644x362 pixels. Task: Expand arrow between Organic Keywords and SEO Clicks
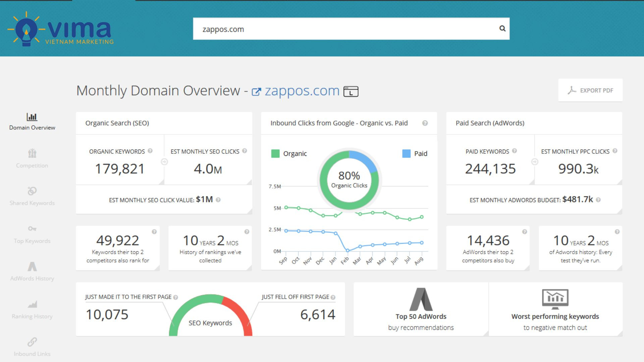[x=164, y=162]
